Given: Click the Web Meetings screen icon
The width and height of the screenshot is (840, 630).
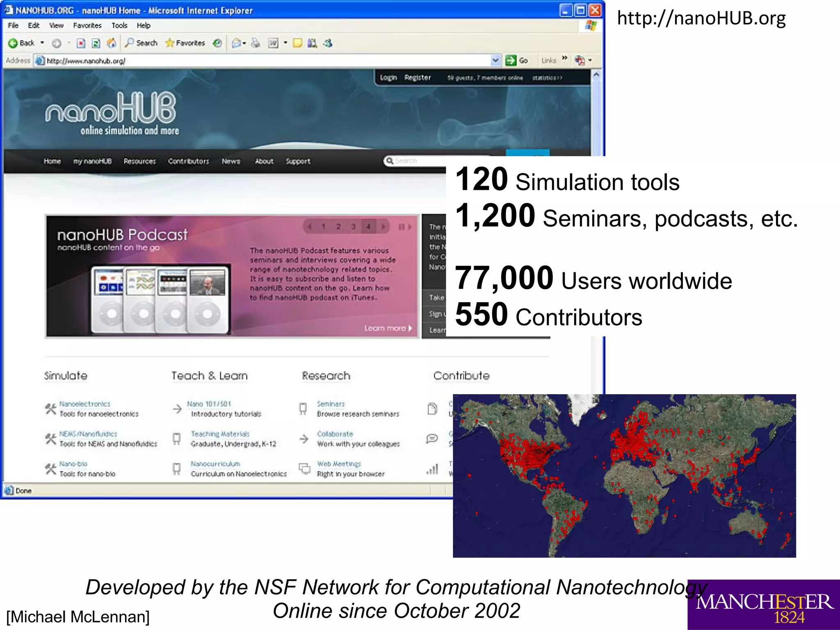Looking at the screenshot, I should (304, 468).
